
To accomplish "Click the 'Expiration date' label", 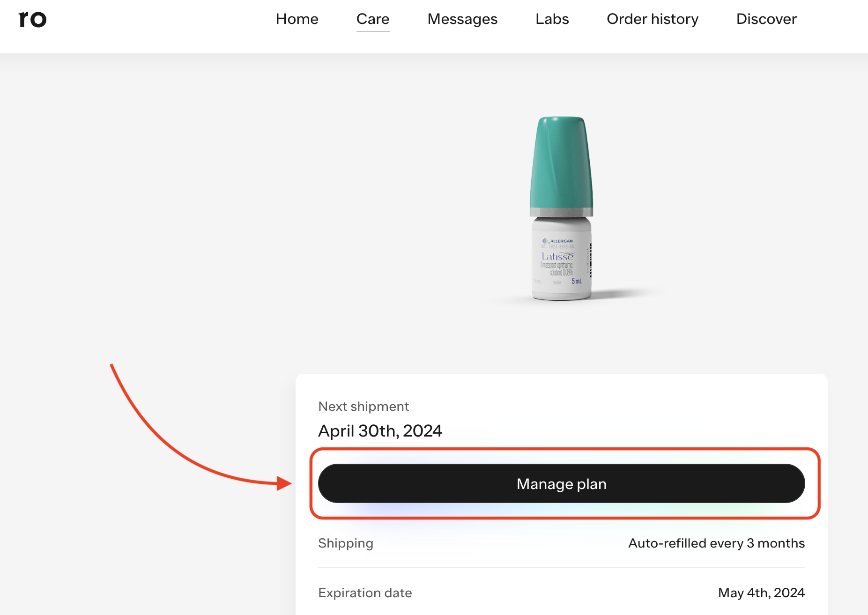I will click(365, 593).
